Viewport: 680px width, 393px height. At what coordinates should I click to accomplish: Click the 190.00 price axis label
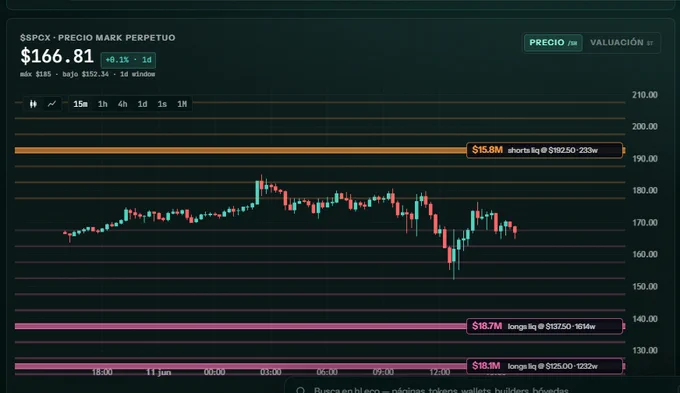pos(644,159)
